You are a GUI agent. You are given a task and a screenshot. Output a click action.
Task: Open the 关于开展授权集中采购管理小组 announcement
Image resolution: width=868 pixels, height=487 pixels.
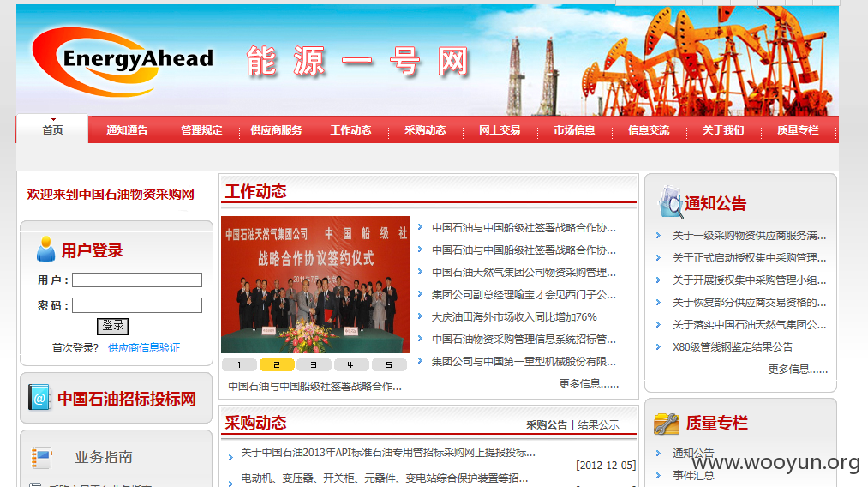[750, 280]
